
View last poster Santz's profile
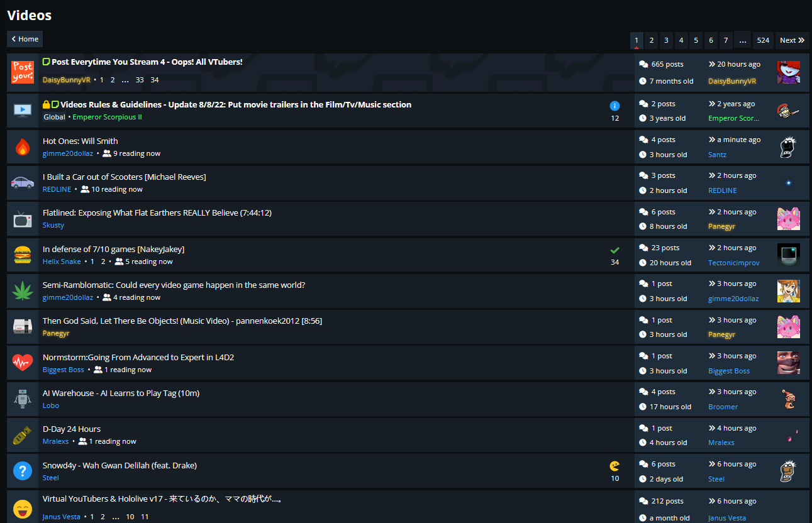(717, 155)
